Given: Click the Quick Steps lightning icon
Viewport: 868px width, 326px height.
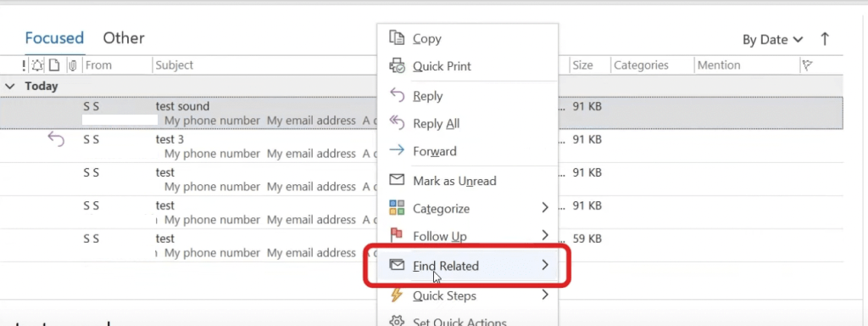Looking at the screenshot, I should [x=397, y=295].
